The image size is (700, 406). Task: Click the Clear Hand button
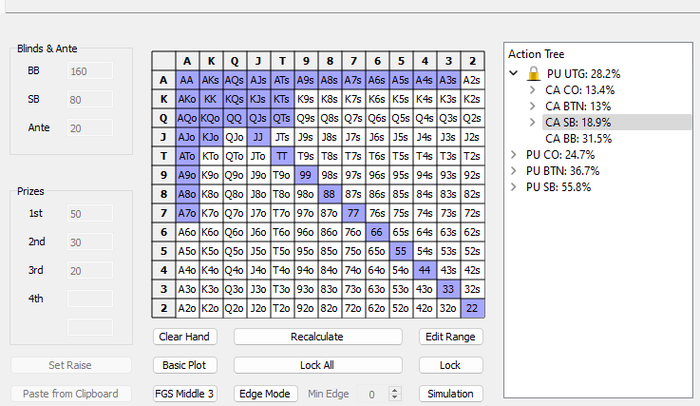(x=185, y=337)
